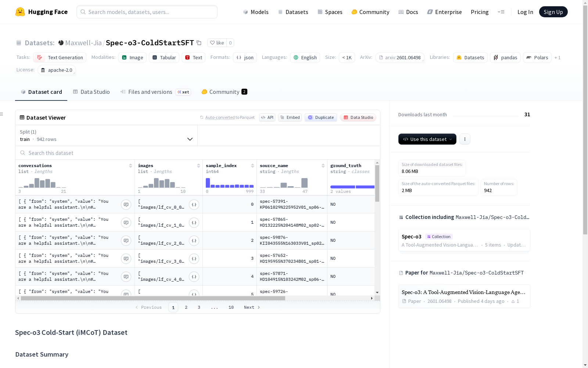Click the Sign Up button
Image resolution: width=588 pixels, height=368 pixels.
553,12
